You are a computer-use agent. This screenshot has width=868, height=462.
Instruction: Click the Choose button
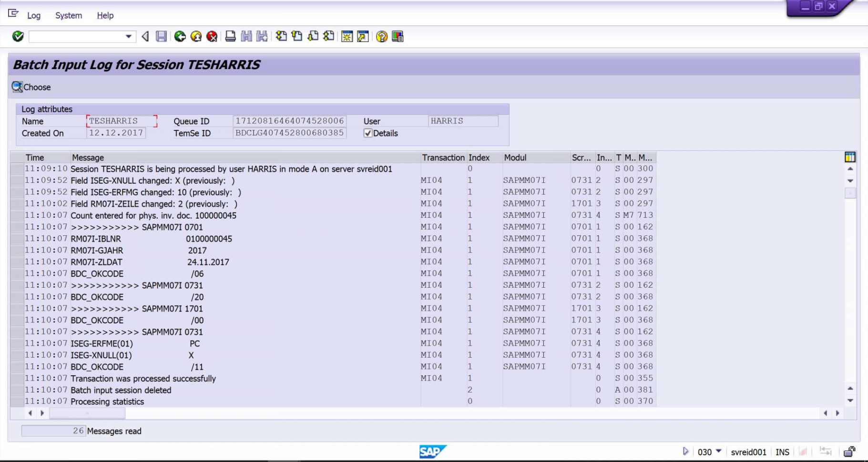coord(31,87)
